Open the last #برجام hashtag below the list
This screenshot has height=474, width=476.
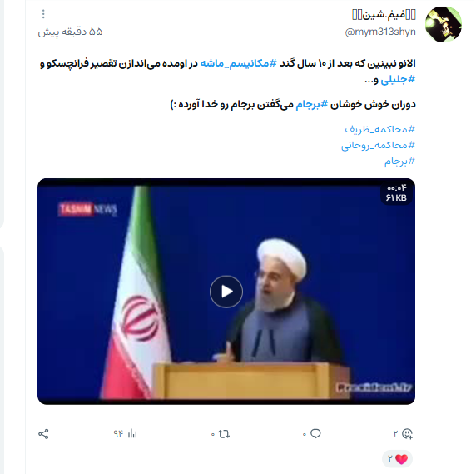(x=399, y=161)
